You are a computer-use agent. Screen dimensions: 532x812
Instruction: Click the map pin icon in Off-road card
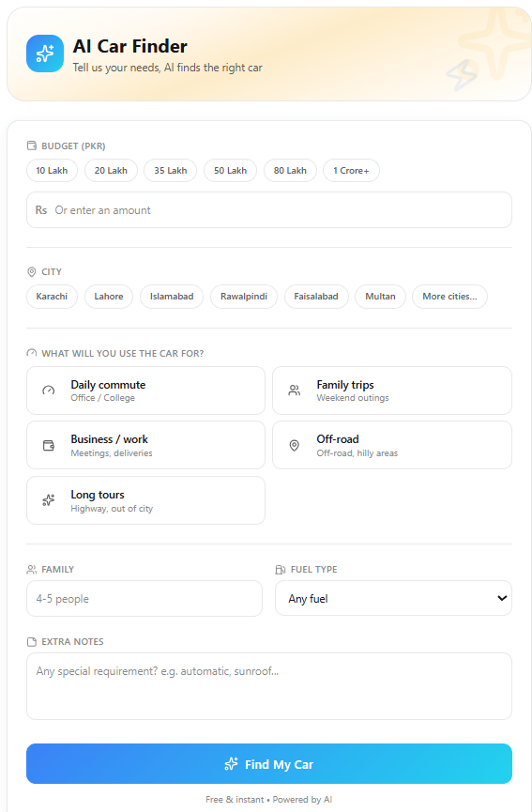(x=295, y=445)
